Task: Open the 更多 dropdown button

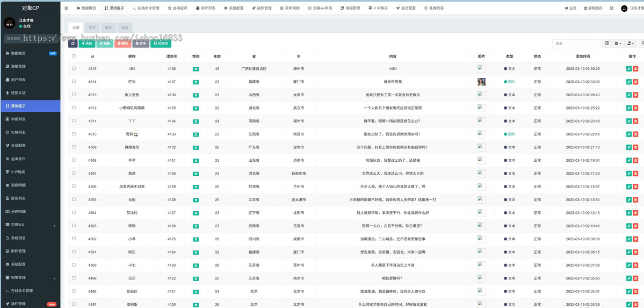Action: (x=141, y=43)
